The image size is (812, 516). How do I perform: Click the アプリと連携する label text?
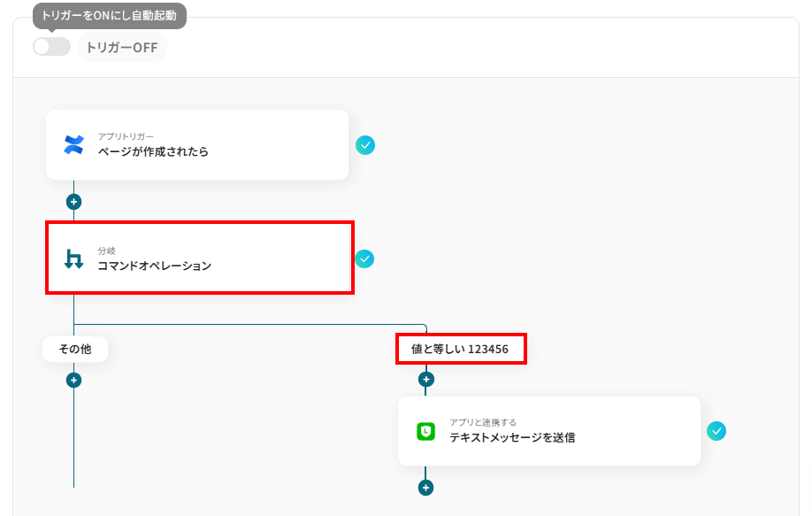click(x=483, y=422)
